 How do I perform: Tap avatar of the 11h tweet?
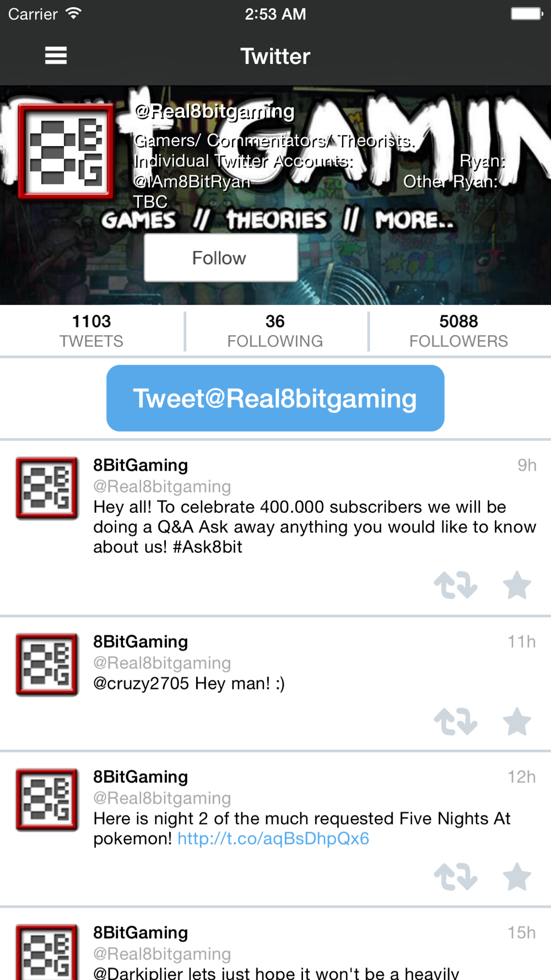pyautogui.click(x=47, y=665)
